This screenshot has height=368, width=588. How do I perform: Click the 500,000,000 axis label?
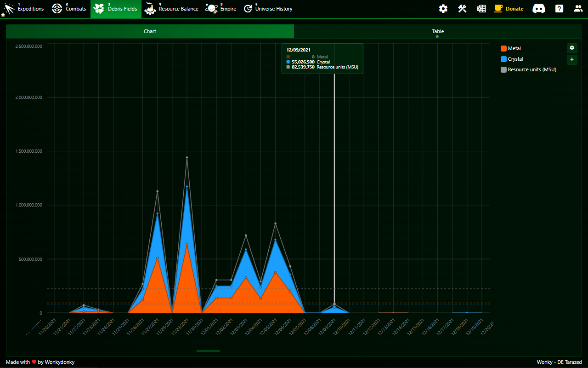pyautogui.click(x=31, y=259)
